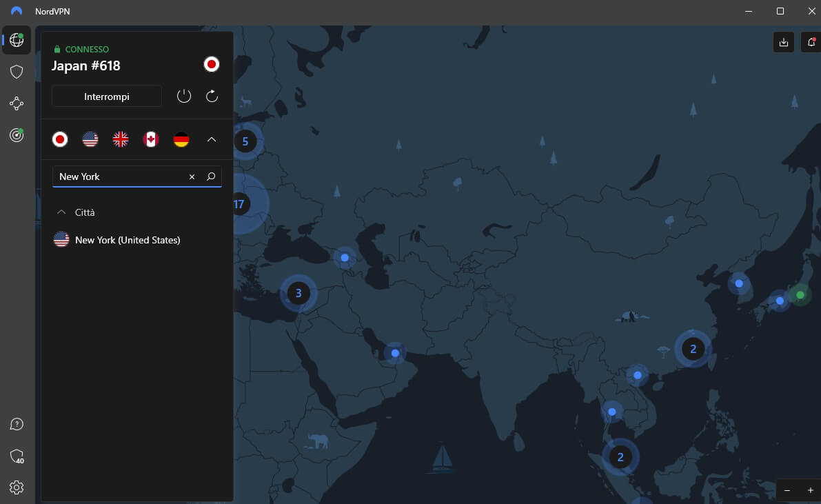Click the cluster marked 2 near Malaysia
The image size is (821, 504).
[x=620, y=457]
